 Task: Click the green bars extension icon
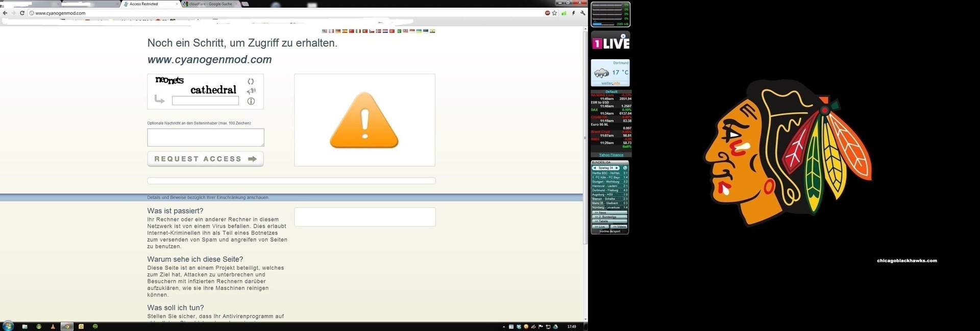click(563, 13)
